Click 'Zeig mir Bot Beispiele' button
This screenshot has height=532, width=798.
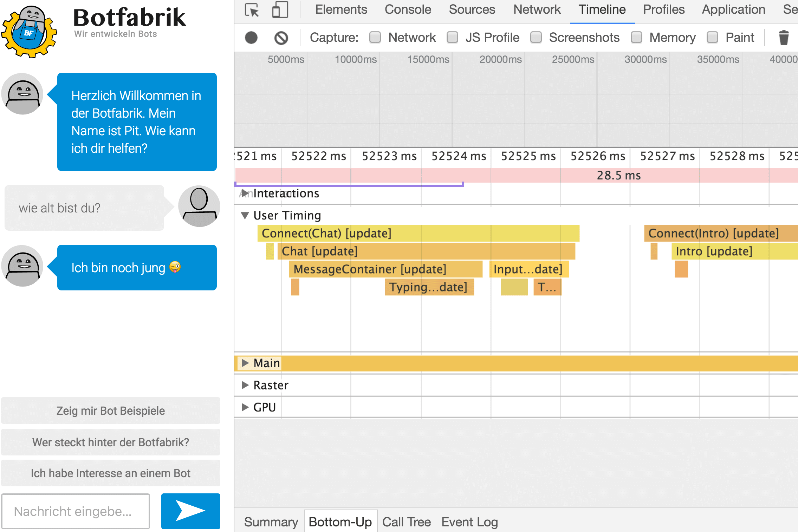point(111,411)
